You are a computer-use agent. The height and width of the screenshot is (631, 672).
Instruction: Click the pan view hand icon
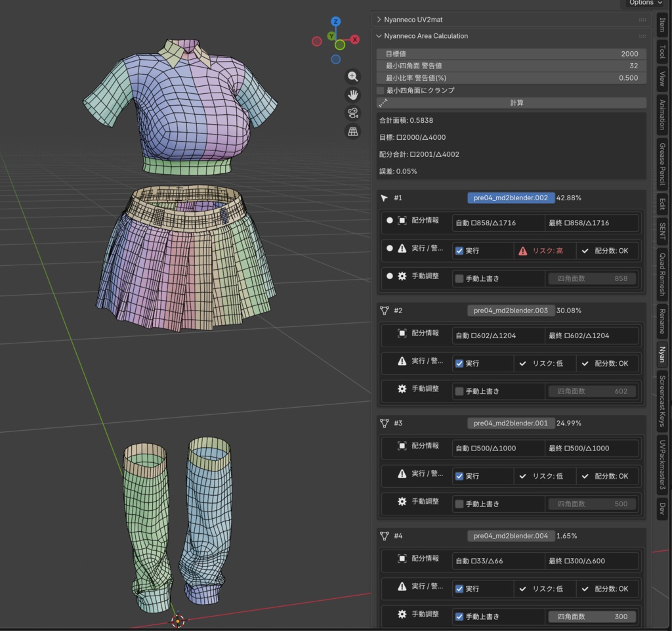click(353, 95)
